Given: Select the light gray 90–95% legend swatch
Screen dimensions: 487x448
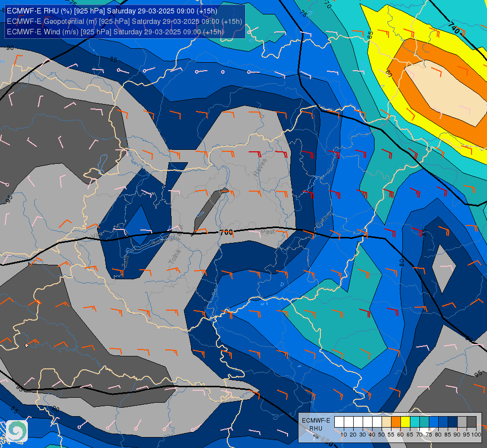Looking at the screenshot, I should click(x=462, y=422).
